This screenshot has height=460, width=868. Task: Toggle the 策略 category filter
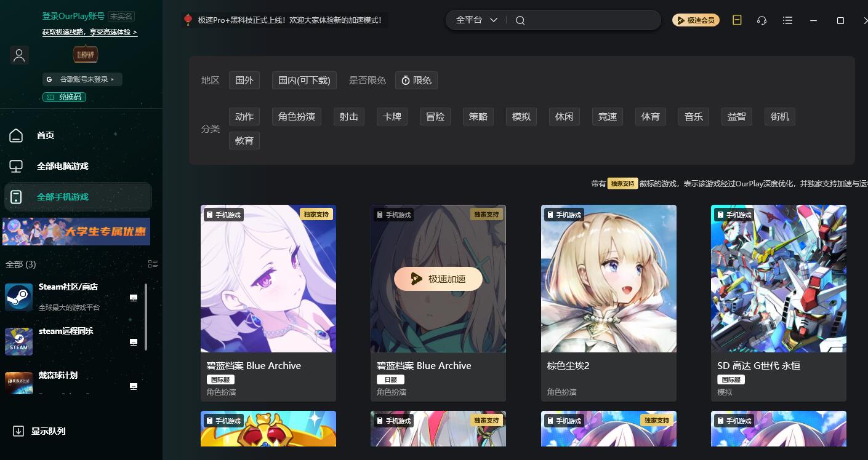coord(478,116)
